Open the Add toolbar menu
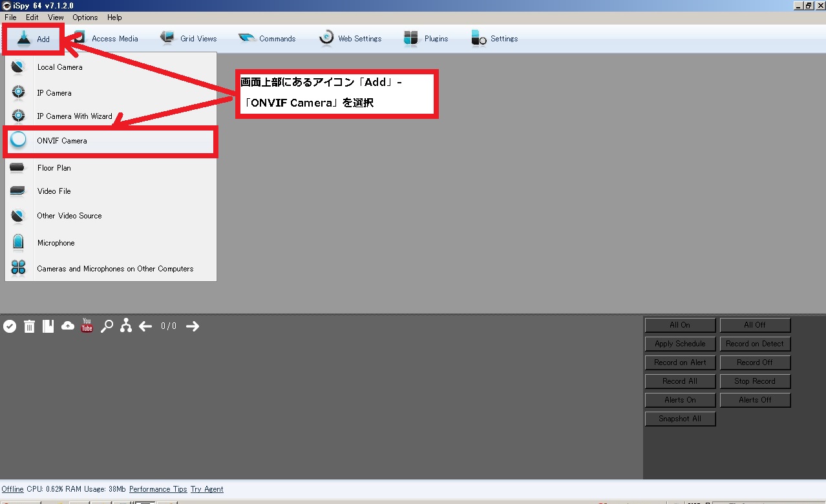Image resolution: width=826 pixels, height=504 pixels. [x=34, y=39]
